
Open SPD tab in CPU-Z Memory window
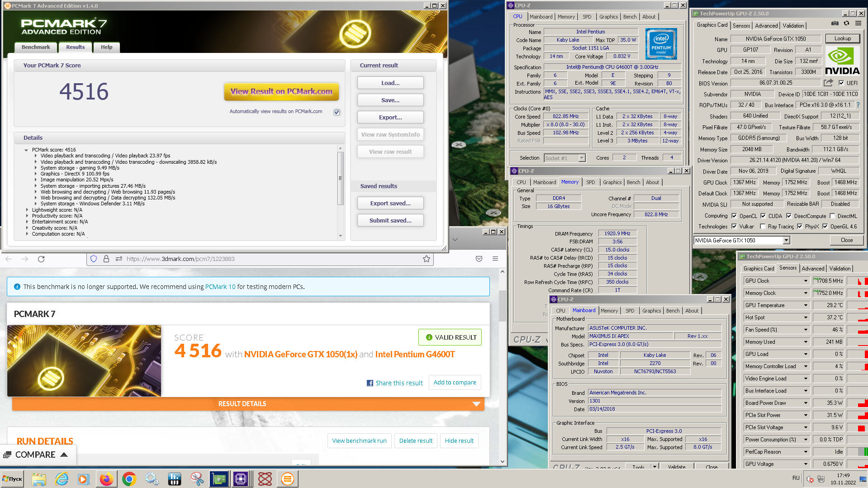click(x=590, y=182)
